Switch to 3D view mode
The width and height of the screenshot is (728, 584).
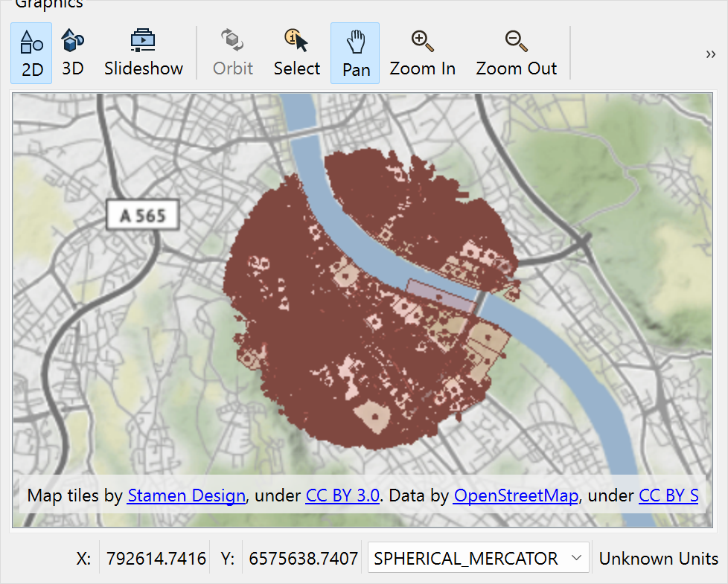pyautogui.click(x=72, y=53)
